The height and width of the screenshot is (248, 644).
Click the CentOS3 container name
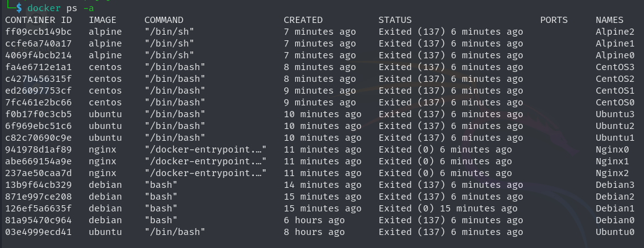[x=615, y=67]
